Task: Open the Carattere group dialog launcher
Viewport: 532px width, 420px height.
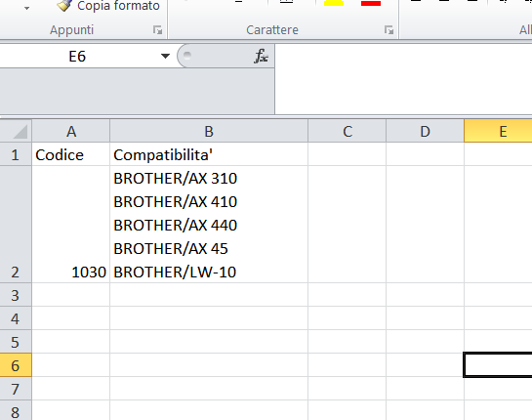Action: (x=389, y=30)
